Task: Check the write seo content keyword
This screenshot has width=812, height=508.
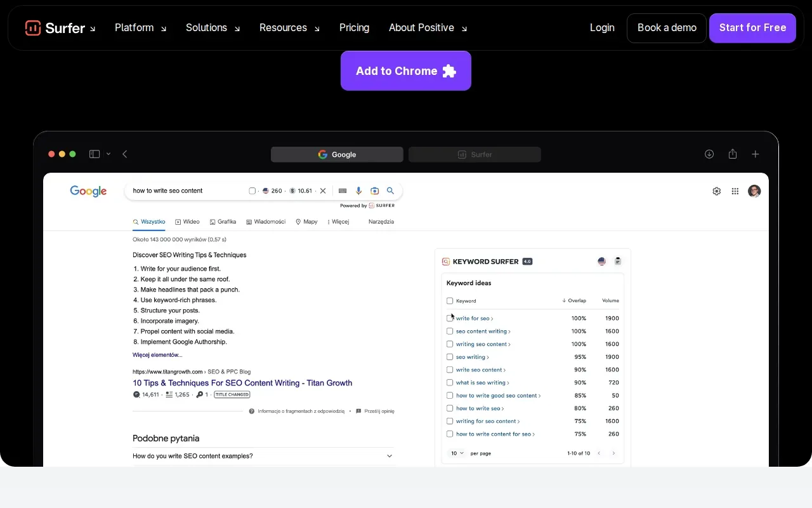Action: tap(450, 370)
